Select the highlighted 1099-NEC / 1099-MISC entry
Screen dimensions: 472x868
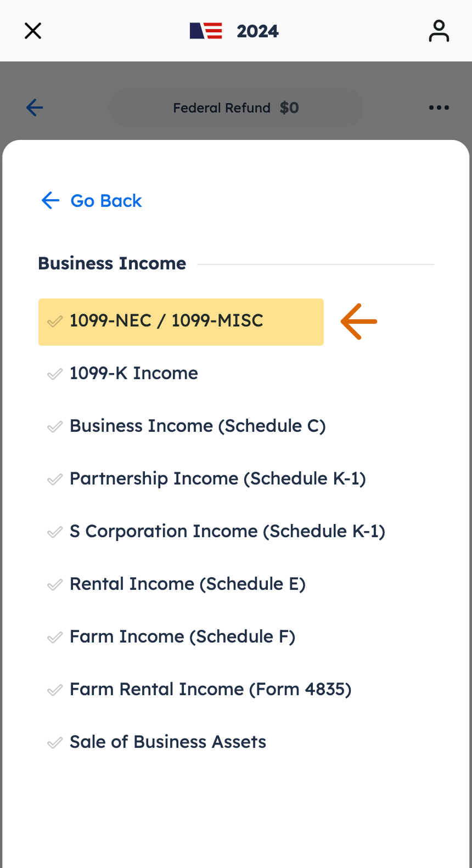pos(181,322)
